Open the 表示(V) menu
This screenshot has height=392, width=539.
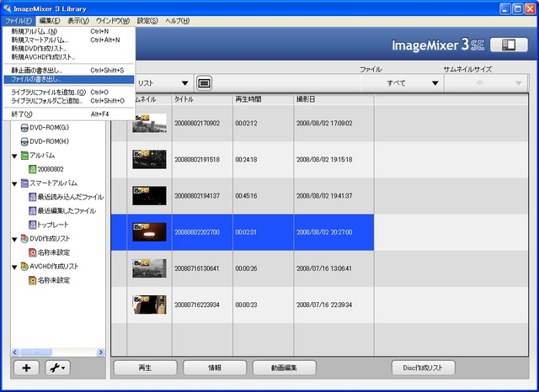coord(78,21)
